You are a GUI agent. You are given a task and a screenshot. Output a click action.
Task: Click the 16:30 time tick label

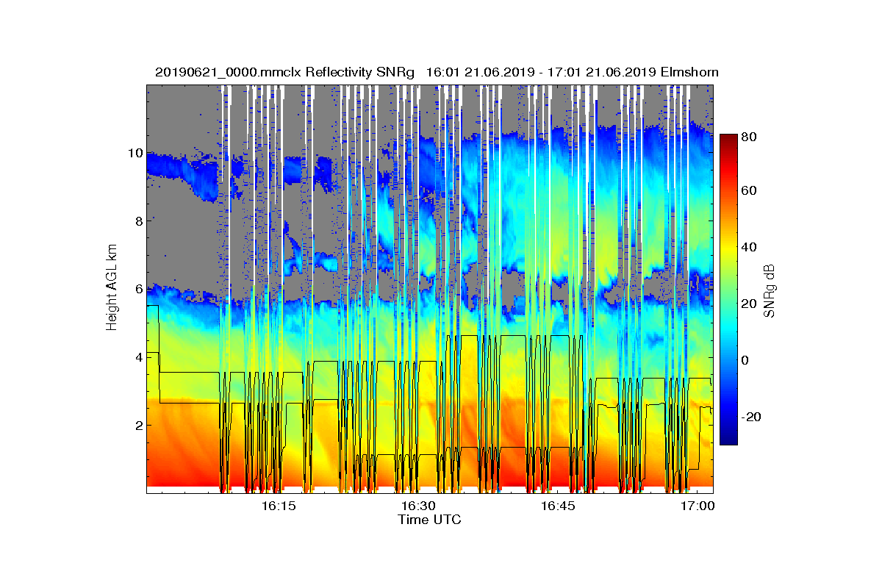[419, 506]
